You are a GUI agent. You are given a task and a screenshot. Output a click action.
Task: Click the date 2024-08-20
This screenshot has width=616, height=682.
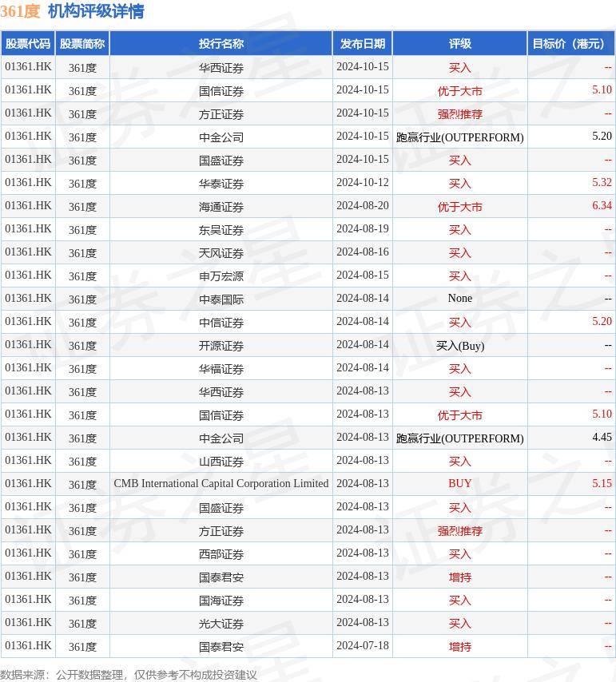pyautogui.click(x=363, y=205)
